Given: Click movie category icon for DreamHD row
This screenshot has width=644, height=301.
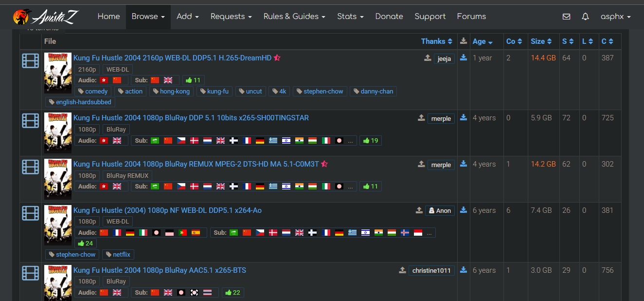Looking at the screenshot, I should [30, 61].
